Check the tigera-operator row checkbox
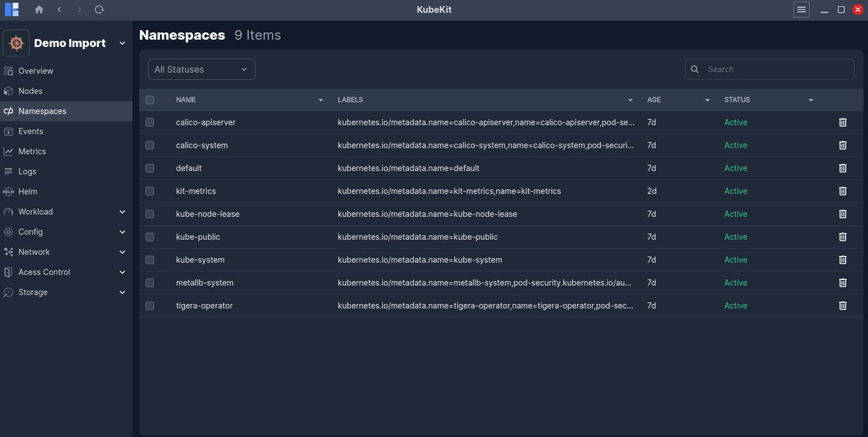The image size is (868, 437). click(149, 306)
